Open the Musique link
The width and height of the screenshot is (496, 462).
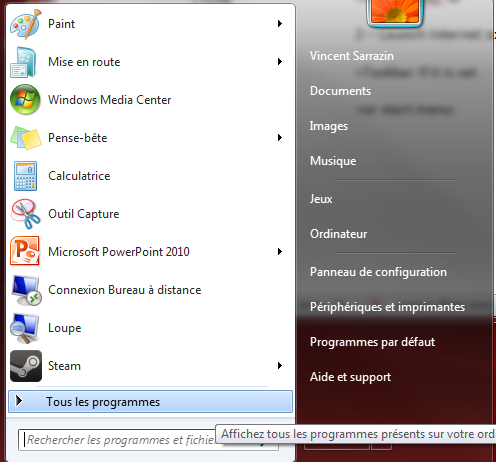(333, 161)
